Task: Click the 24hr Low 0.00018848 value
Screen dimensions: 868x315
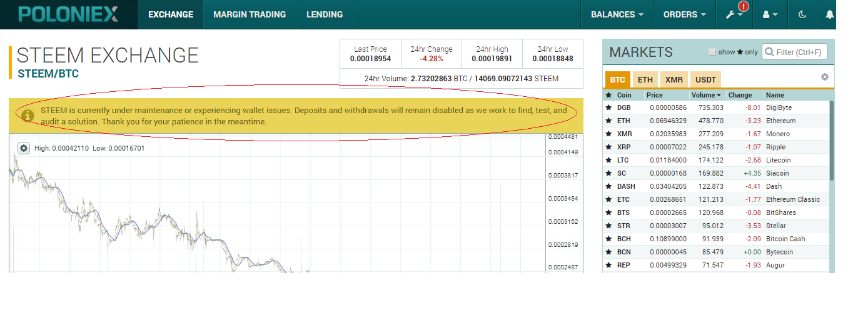Action: pyautogui.click(x=553, y=59)
